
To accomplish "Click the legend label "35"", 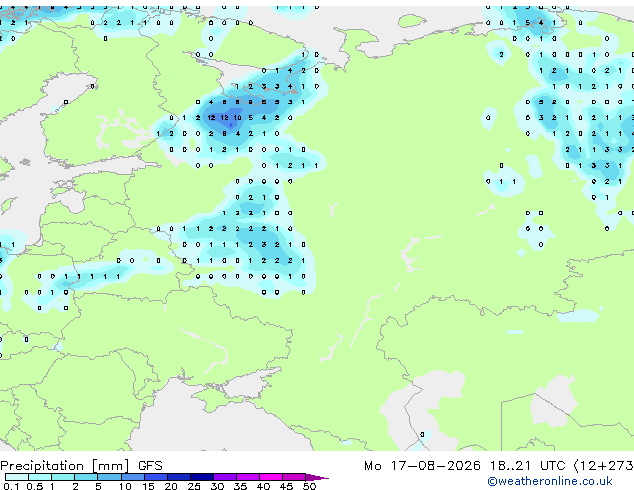I will coord(240,486).
